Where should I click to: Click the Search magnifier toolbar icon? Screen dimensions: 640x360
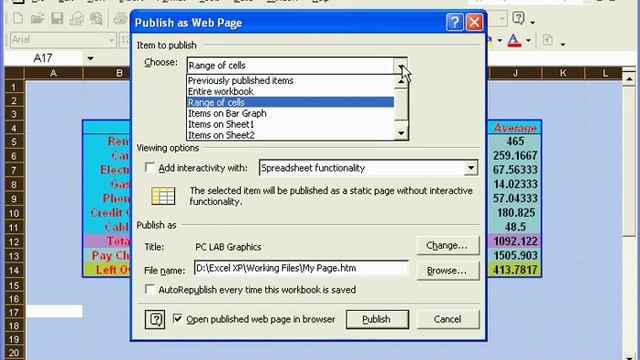point(96,18)
